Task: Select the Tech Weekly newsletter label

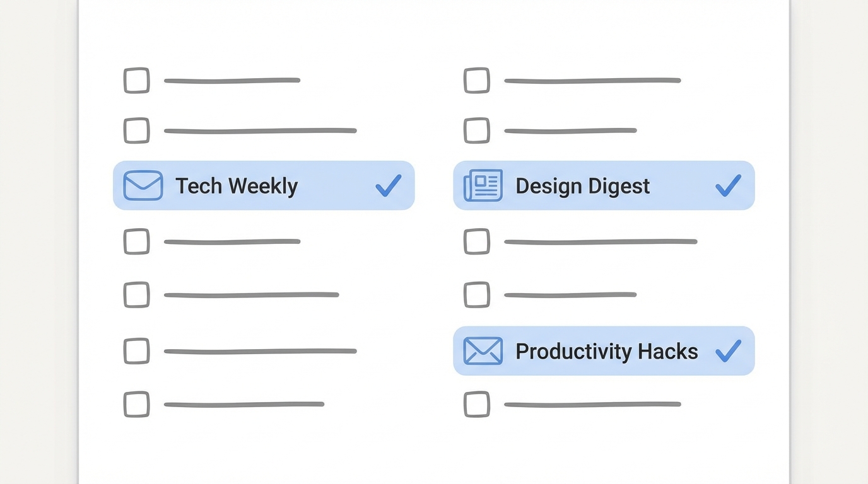Action: (237, 186)
